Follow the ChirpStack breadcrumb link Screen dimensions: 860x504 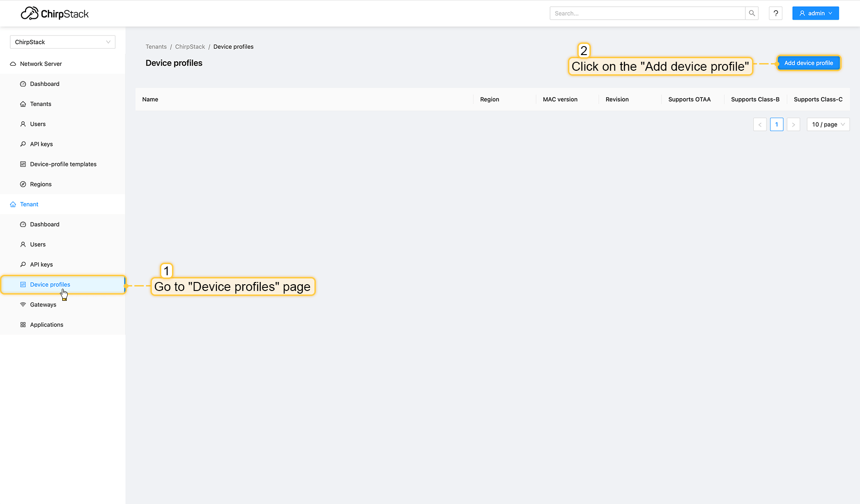point(190,47)
